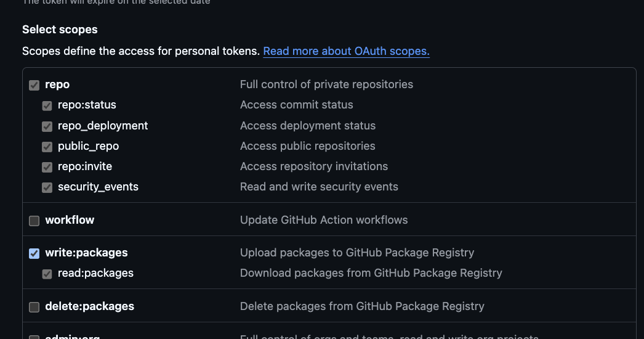Click the bold 'repo' scope label

[57, 84]
